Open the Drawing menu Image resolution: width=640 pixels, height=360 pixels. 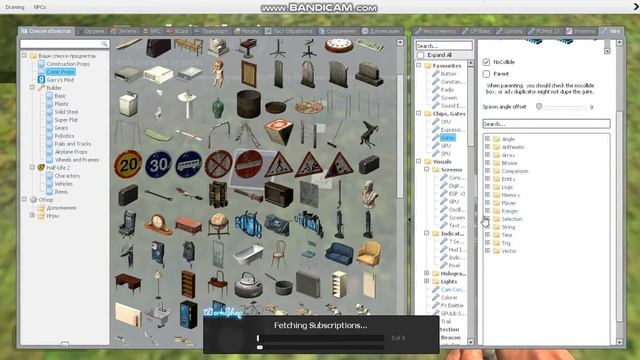pos(15,7)
